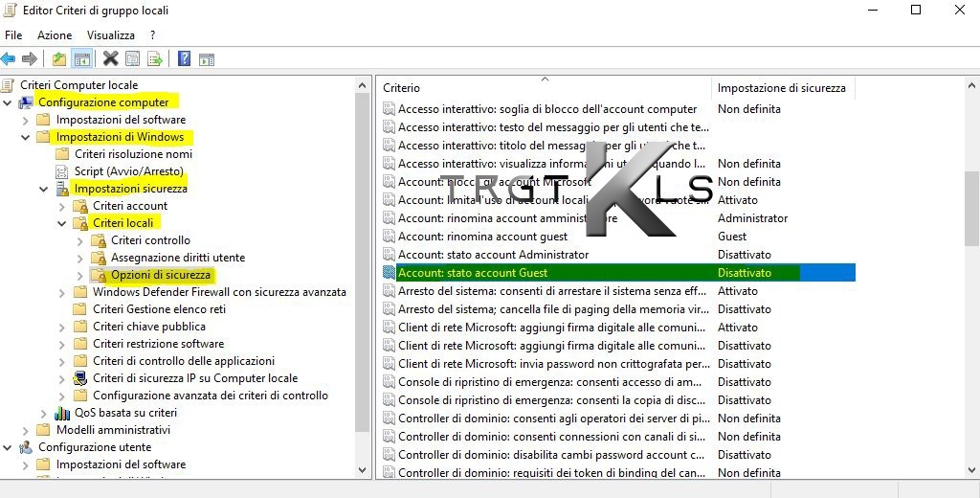The image size is (980, 498).
Task: Open the File menu
Action: tap(13, 35)
